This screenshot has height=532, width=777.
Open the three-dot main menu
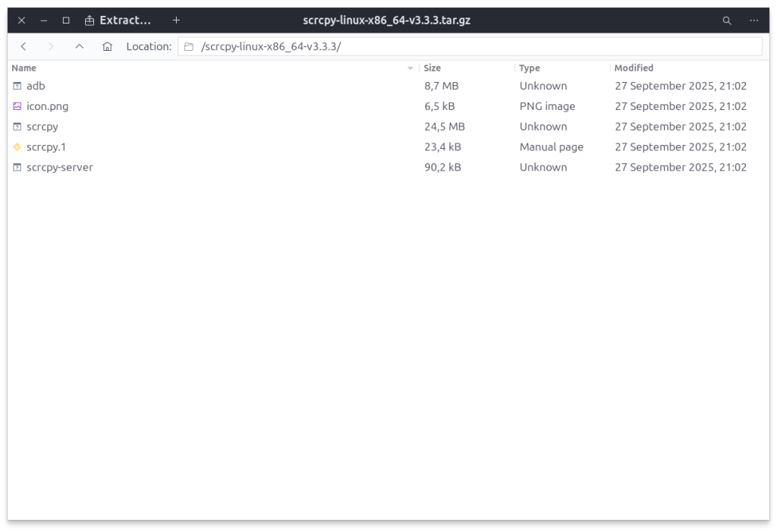[x=753, y=20]
